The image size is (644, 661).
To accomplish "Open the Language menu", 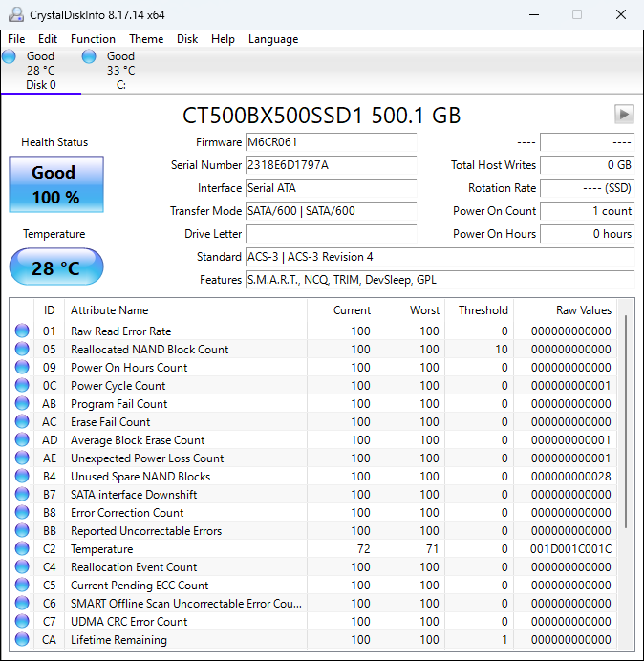I will 273,39.
